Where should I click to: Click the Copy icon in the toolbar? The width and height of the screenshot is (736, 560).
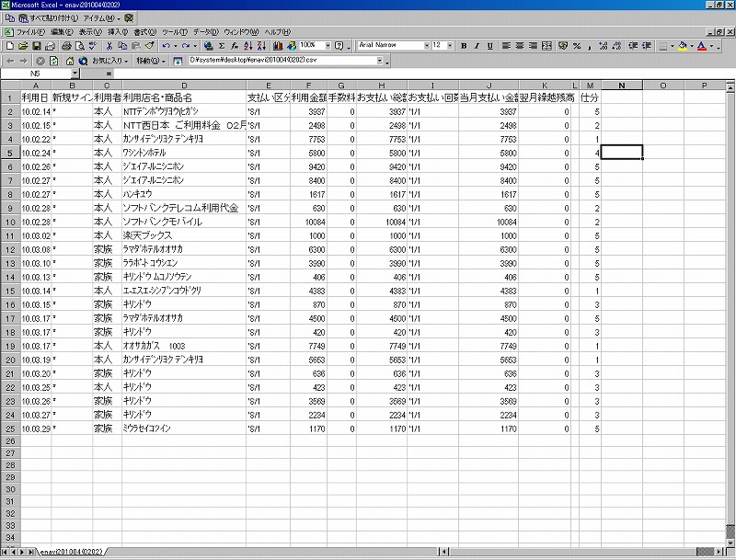coord(122,46)
